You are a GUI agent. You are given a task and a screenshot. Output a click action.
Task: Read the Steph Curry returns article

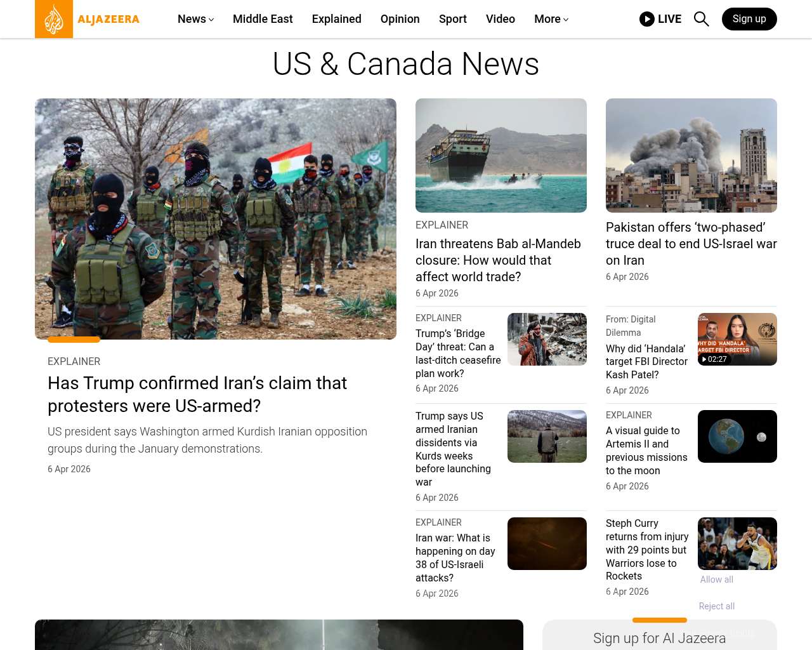[647, 550]
